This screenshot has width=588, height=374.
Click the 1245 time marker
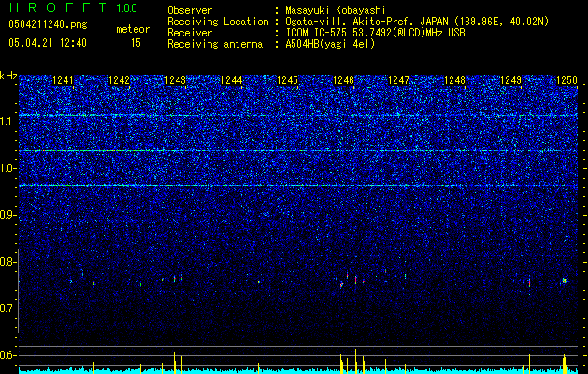287,79
